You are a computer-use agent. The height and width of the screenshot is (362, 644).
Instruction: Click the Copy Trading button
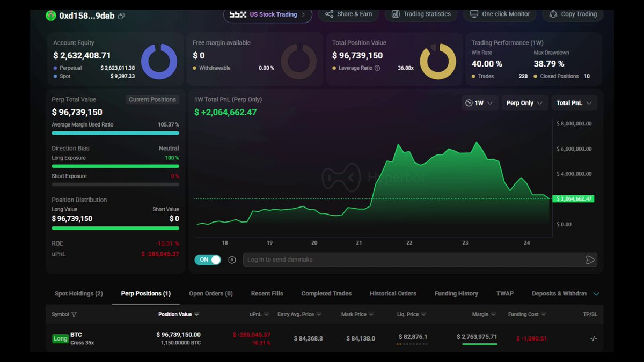pos(573,14)
